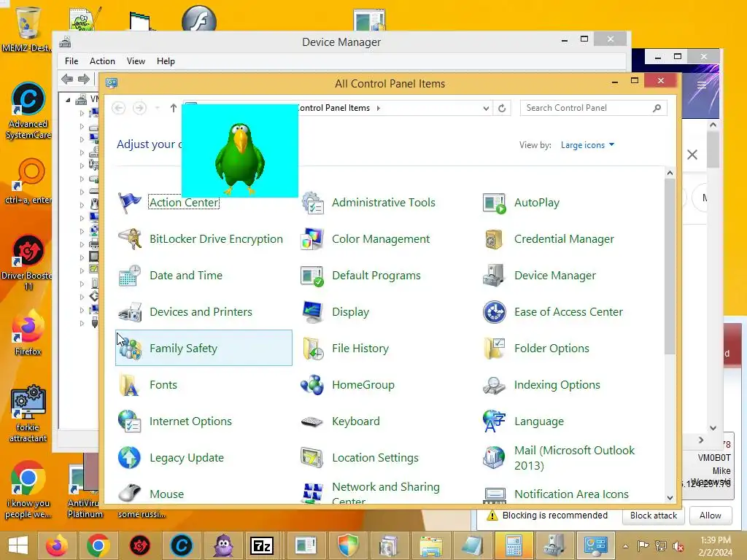Click the Folder Options icon
The height and width of the screenshot is (560, 747).
click(x=495, y=349)
